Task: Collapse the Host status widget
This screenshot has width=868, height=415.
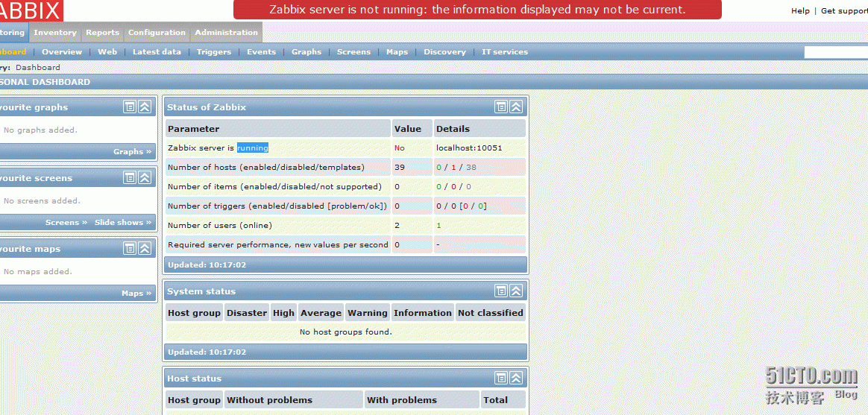Action: (516, 378)
